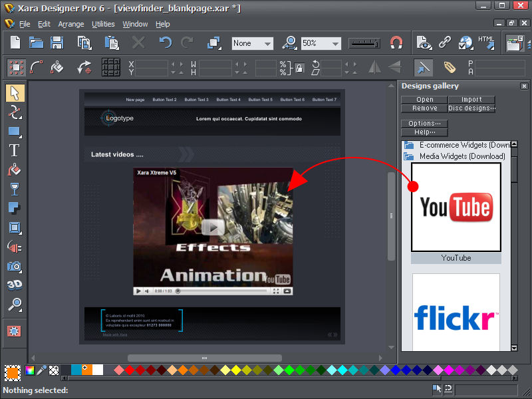Activate the Transparency wine glass tool
Image resolution: width=532 pixels, height=399 pixels.
click(15, 189)
